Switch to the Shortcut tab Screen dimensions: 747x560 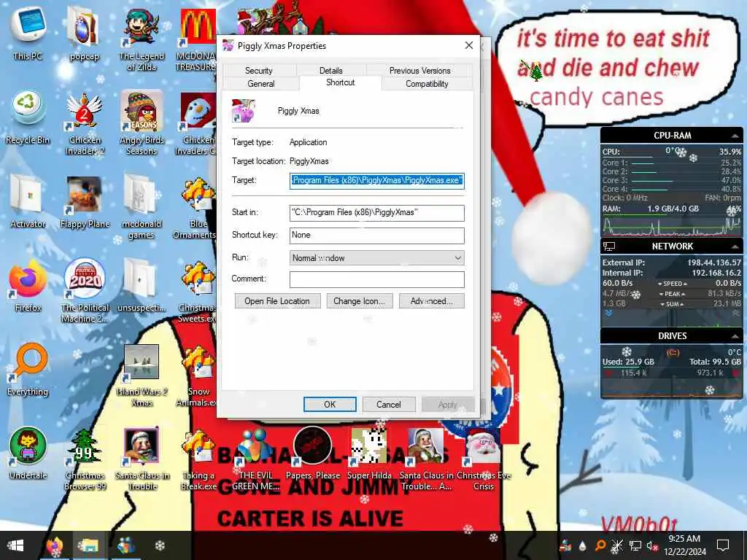(x=340, y=82)
